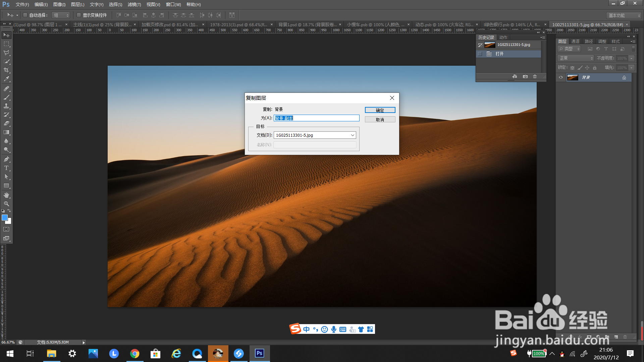This screenshot has width=644, height=362.
Task: Select the Crop tool
Action: coord(6,70)
